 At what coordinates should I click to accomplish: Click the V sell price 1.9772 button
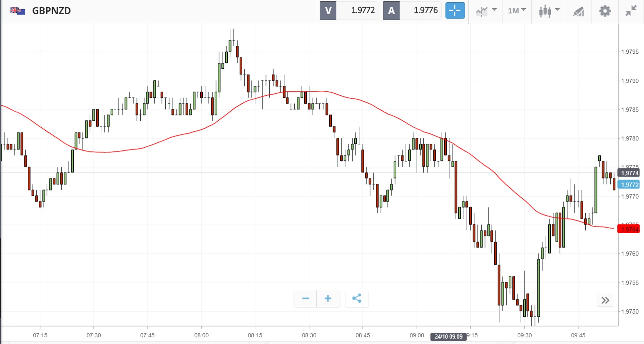349,11
